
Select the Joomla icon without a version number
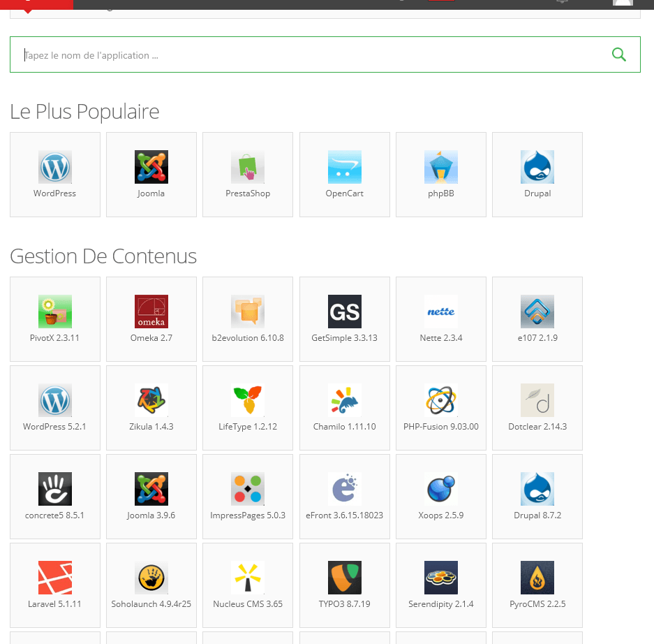[x=151, y=167]
